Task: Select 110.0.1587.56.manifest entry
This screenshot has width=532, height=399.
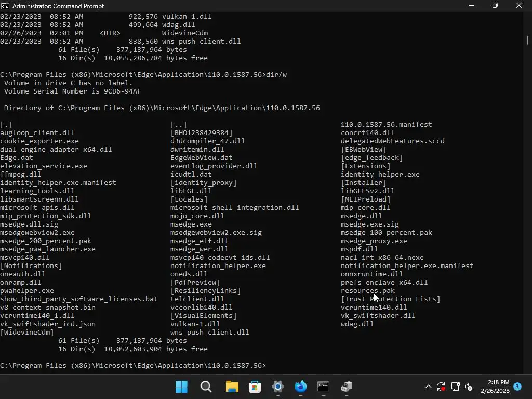Action: (x=387, y=125)
